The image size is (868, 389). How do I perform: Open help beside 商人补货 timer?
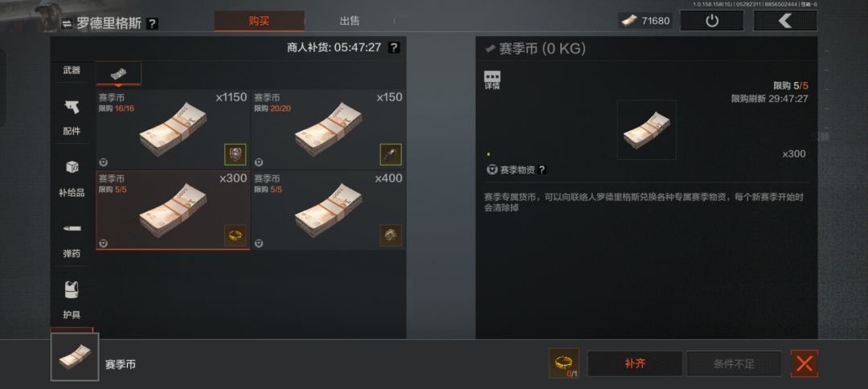pos(393,47)
